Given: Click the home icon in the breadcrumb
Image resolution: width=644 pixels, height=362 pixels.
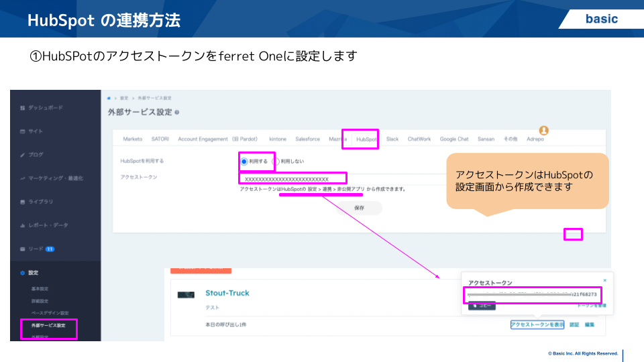Looking at the screenshot, I should [109, 98].
